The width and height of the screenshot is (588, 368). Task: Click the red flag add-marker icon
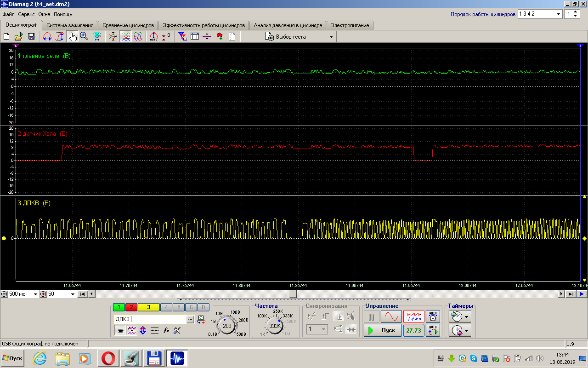click(220, 37)
